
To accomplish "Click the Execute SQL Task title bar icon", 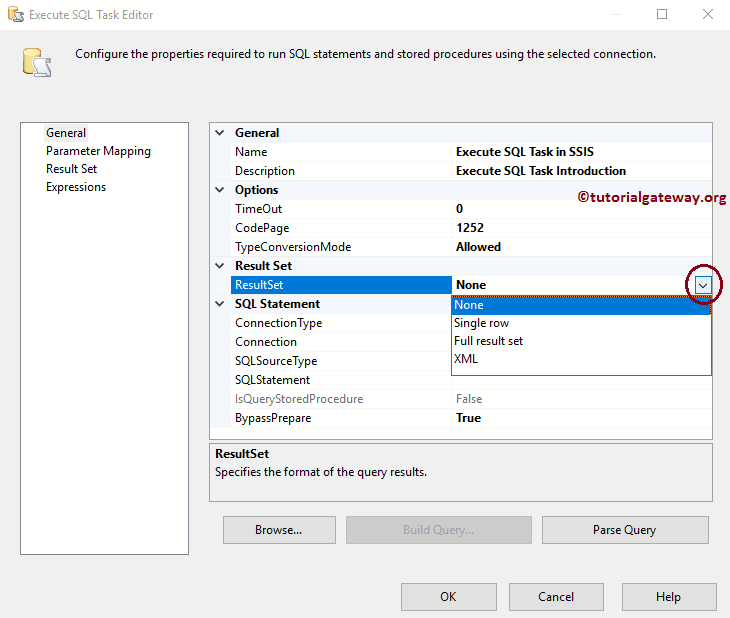I will (x=14, y=15).
